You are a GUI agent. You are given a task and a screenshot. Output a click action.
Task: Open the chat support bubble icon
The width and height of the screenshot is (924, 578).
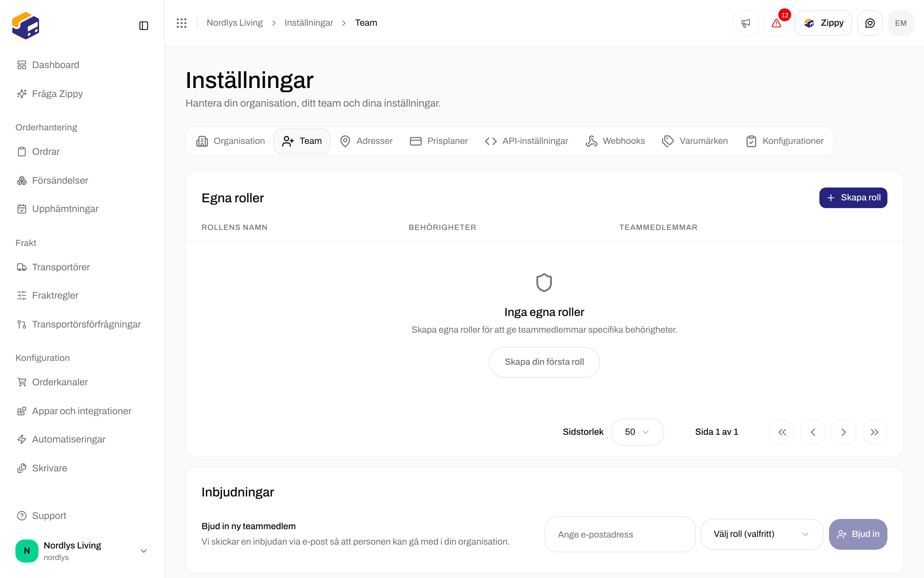[x=870, y=23]
